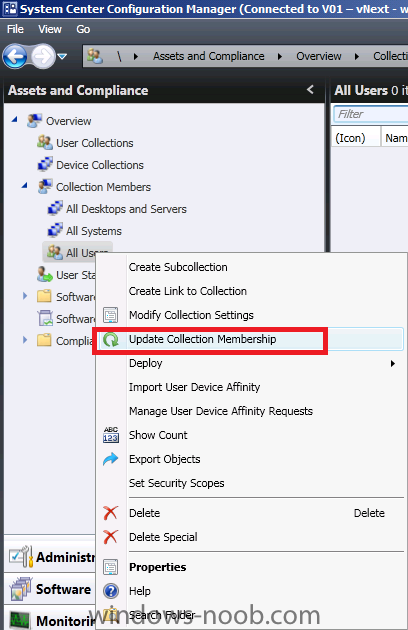
Task: Click the blue Export Objects arrow icon
Action: click(111, 459)
